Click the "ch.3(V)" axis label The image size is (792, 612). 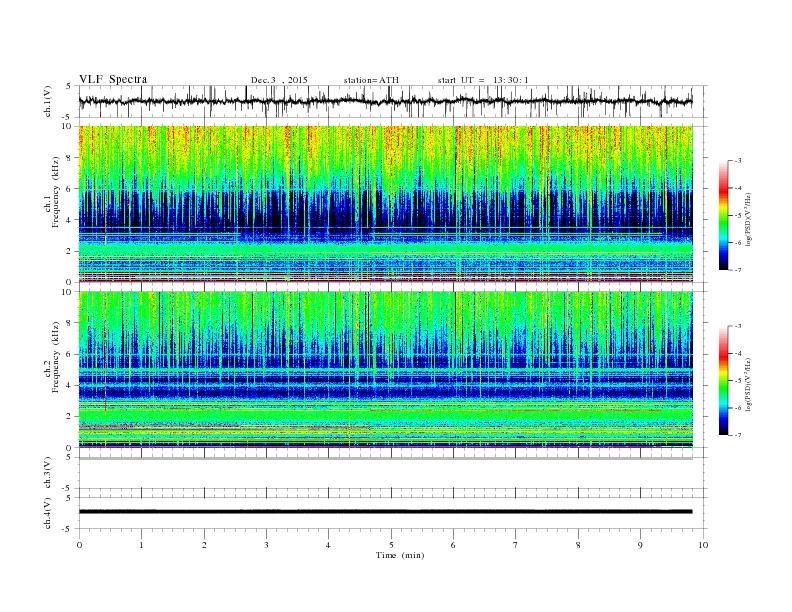[x=47, y=472]
